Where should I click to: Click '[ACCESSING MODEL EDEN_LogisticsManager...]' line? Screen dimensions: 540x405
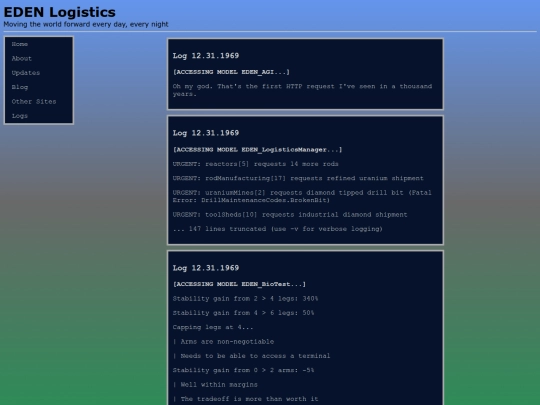click(x=257, y=149)
